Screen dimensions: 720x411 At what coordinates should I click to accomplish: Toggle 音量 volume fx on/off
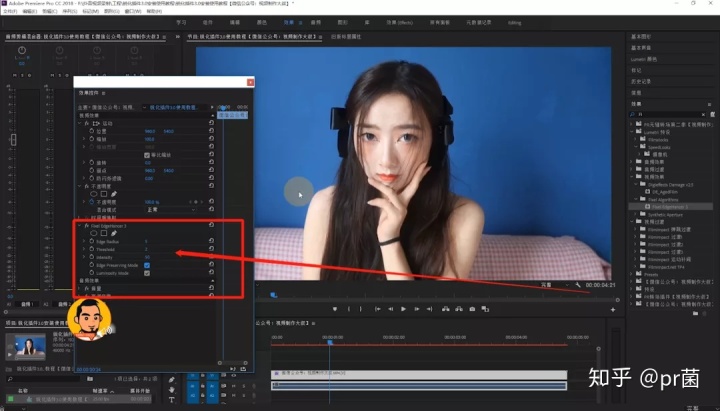(x=86, y=288)
